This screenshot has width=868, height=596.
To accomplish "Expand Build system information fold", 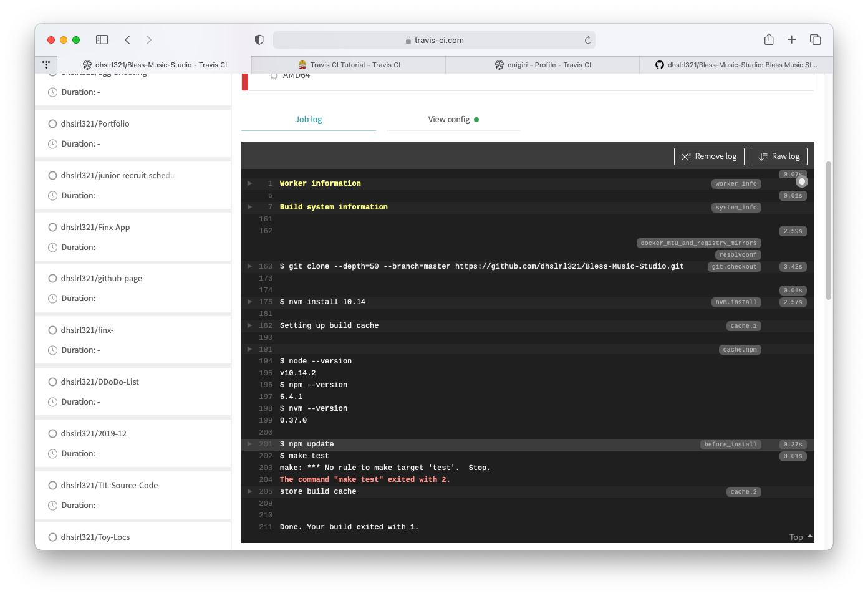I will (x=249, y=207).
